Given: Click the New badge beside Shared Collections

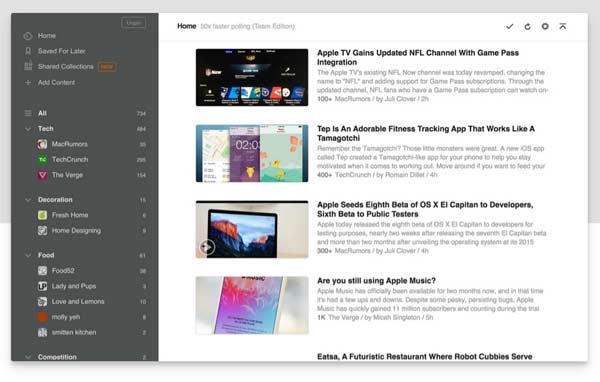Looking at the screenshot, I should (x=107, y=67).
